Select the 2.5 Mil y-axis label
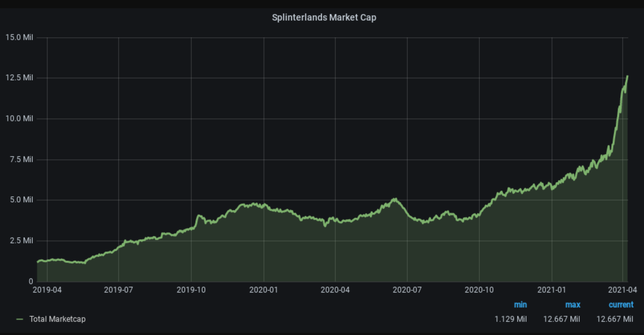 [21, 241]
